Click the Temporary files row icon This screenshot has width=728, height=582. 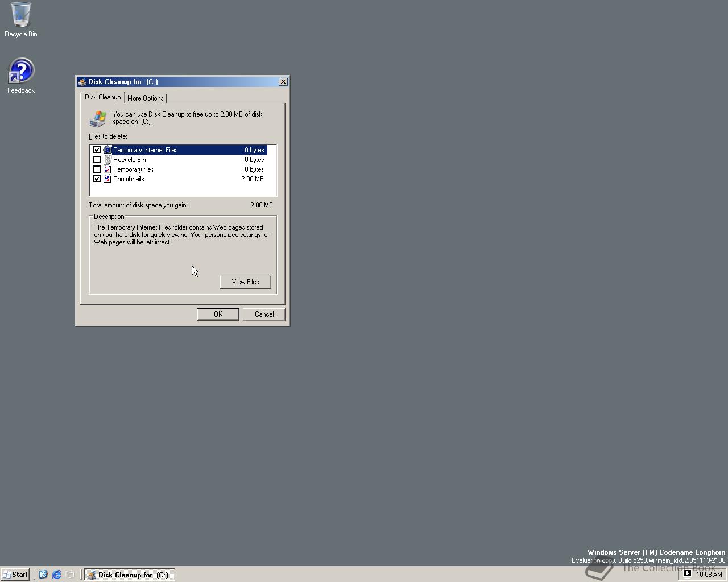pyautogui.click(x=107, y=169)
